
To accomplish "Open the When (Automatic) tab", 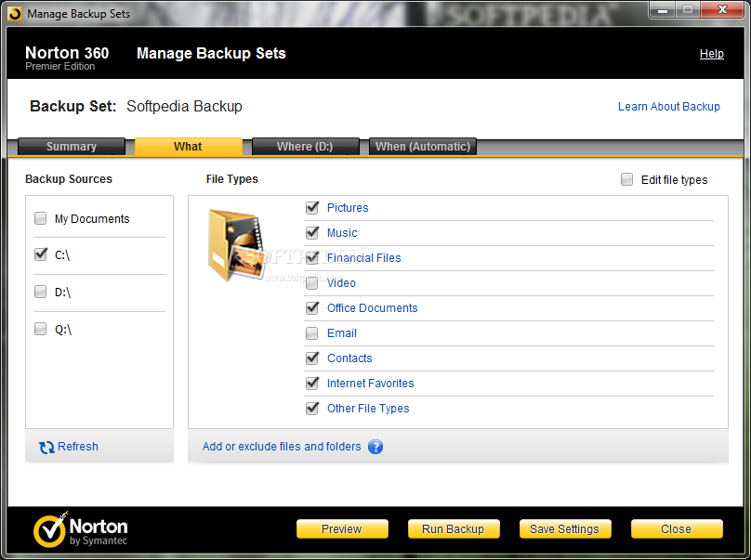I will coord(422,147).
